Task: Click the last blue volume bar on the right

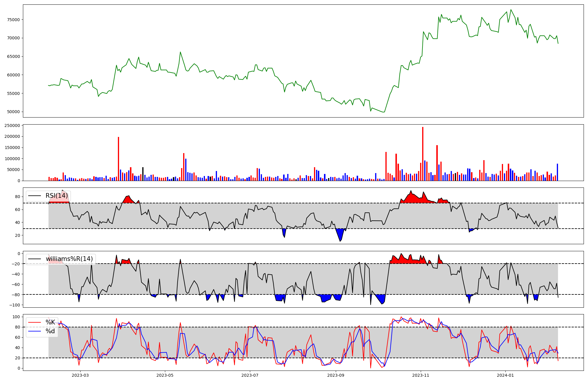Action: click(x=557, y=172)
